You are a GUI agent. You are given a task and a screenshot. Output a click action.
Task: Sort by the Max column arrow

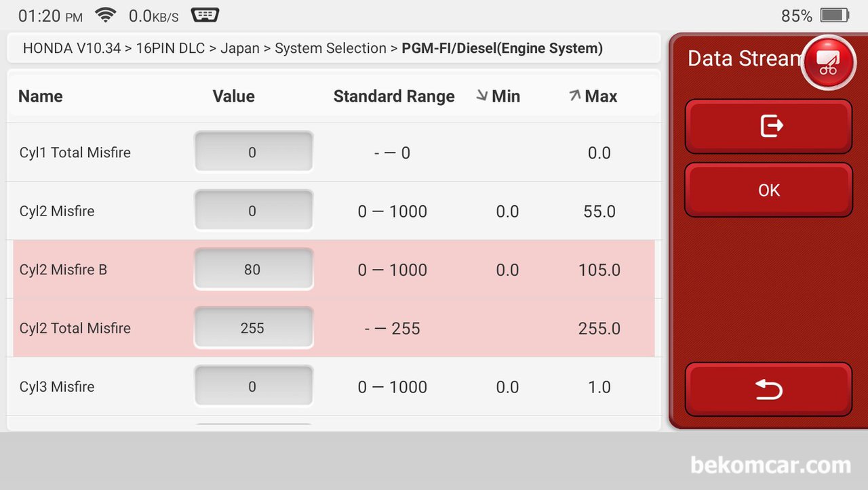(574, 96)
